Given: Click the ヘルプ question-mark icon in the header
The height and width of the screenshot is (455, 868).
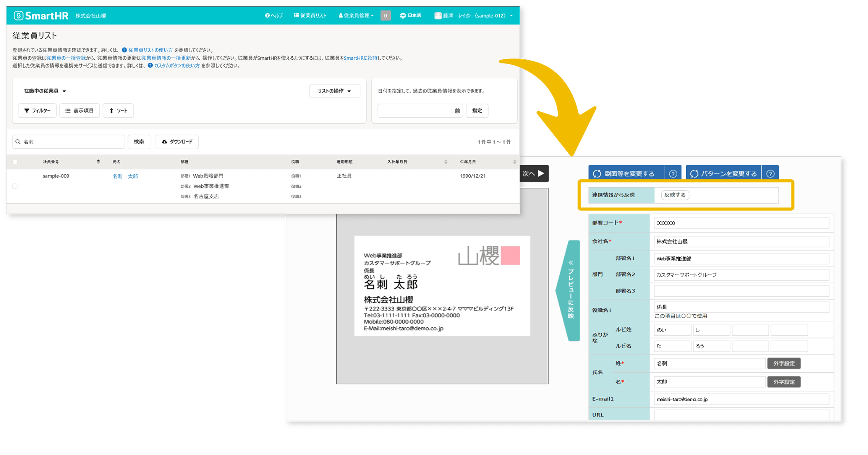Looking at the screenshot, I should pos(267,16).
